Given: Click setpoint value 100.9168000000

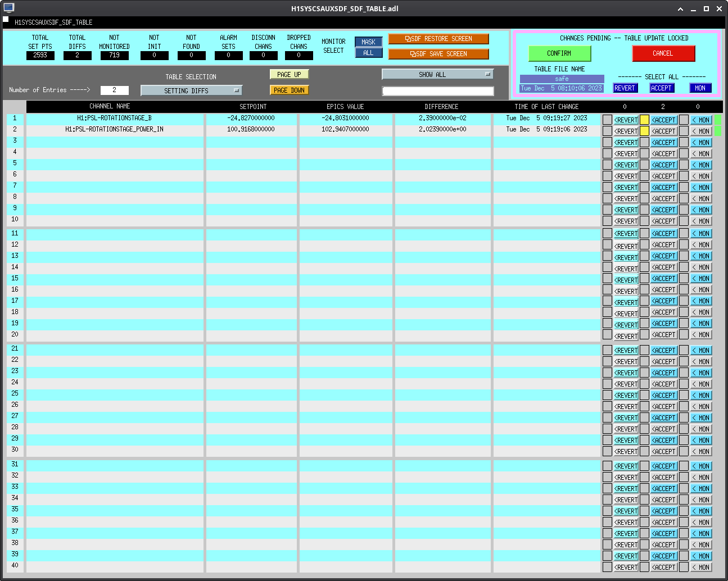Looking at the screenshot, I should [251, 129].
